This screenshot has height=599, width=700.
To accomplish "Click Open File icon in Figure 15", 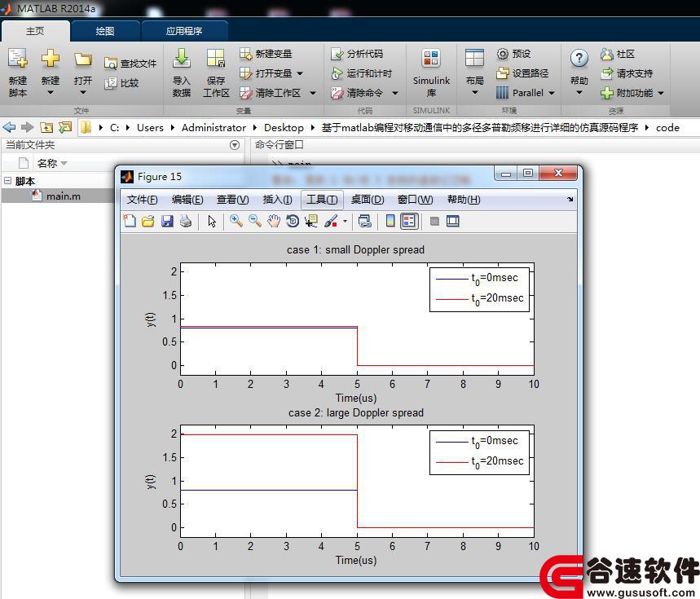I will click(148, 221).
